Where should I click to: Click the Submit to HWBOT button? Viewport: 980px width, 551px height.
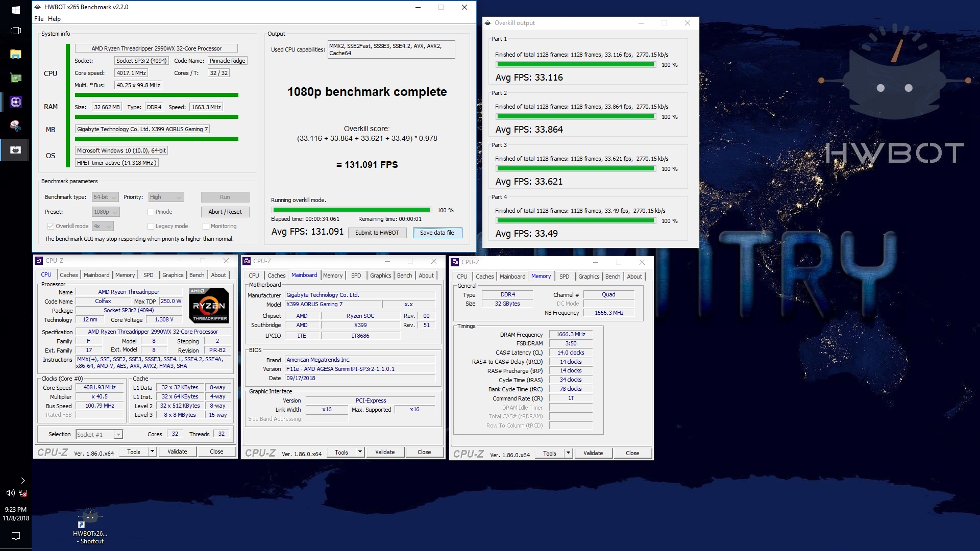[x=377, y=233]
